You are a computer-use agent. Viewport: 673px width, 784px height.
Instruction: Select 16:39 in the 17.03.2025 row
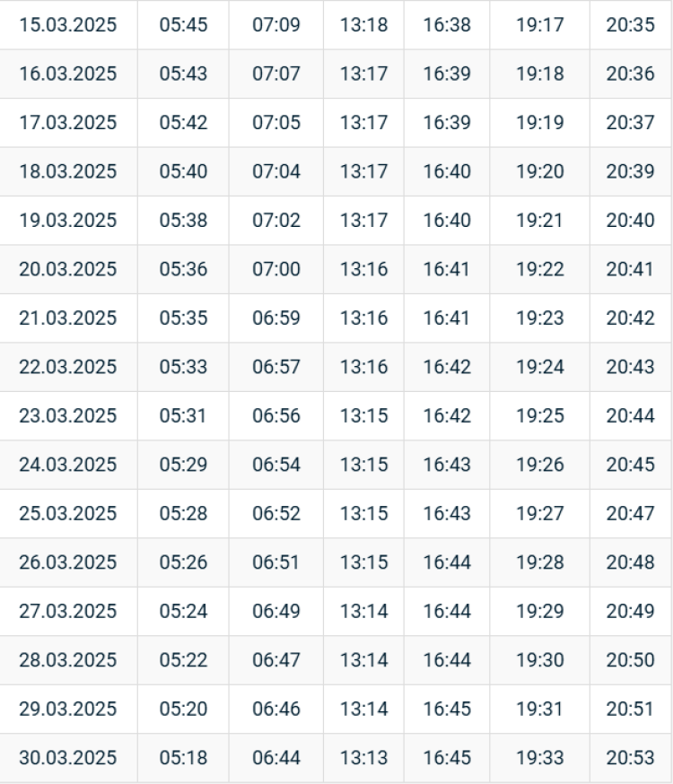click(x=447, y=123)
